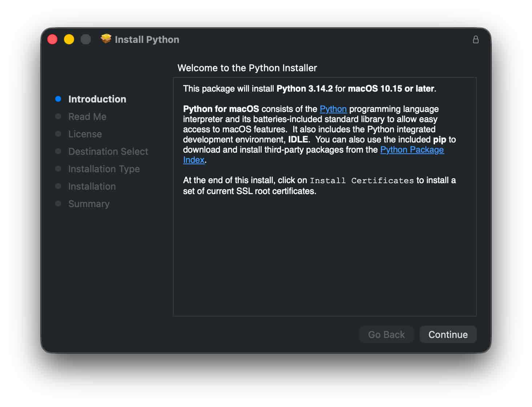Jump to the Destination Select step
The image size is (532, 407).
coord(108,152)
